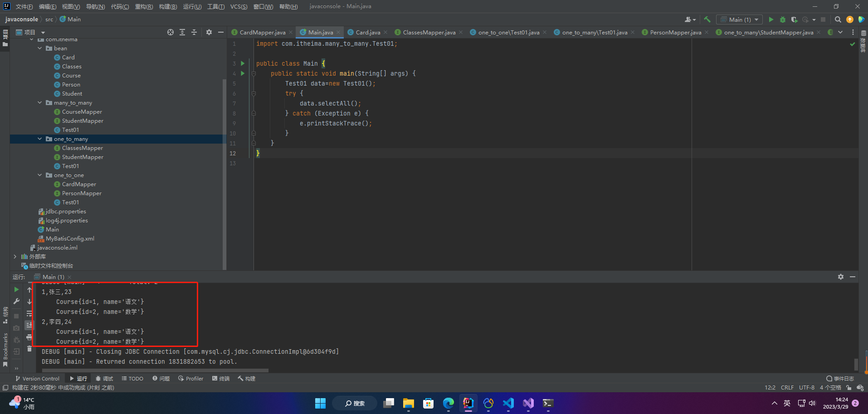Image resolution: width=868 pixels, height=414 pixels.
Task: Open IntelliJ IDEA from the Windows taskbar
Action: (x=468, y=403)
